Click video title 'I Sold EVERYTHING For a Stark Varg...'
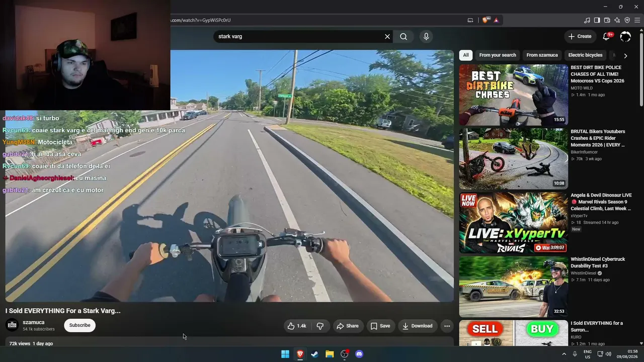This screenshot has height=362, width=644. pyautogui.click(x=63, y=311)
